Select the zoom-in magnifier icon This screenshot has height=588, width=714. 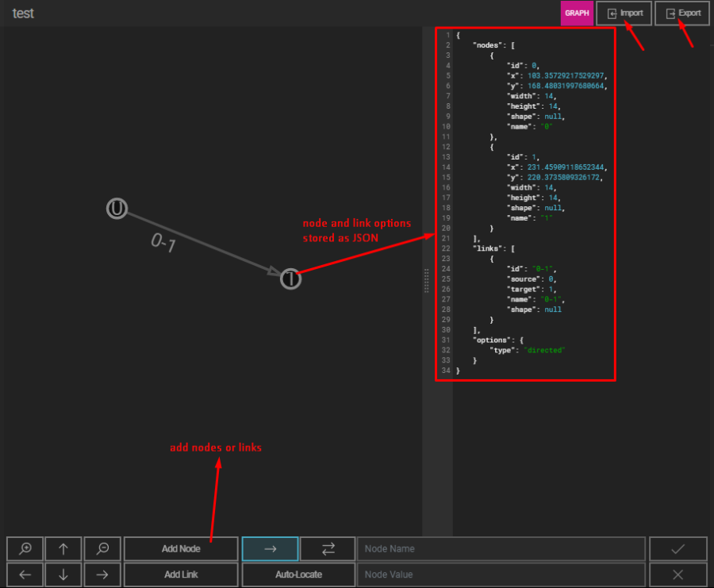pyautogui.click(x=25, y=548)
